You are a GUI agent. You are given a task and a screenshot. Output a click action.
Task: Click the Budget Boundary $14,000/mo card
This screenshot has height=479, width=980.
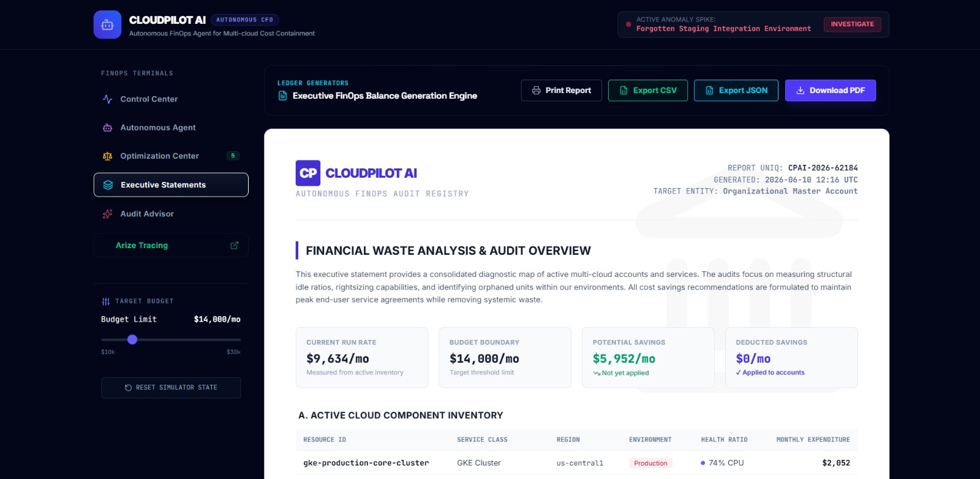(505, 358)
